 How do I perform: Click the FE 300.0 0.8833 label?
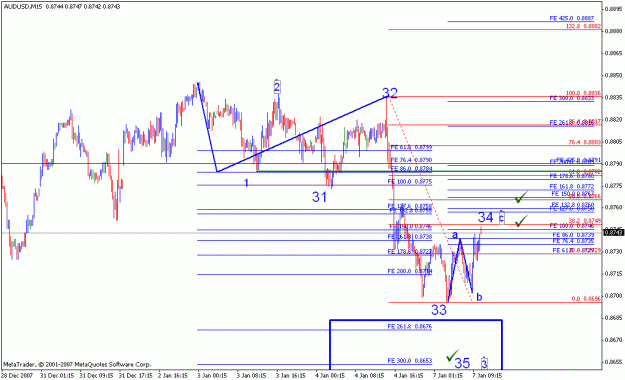572,98
